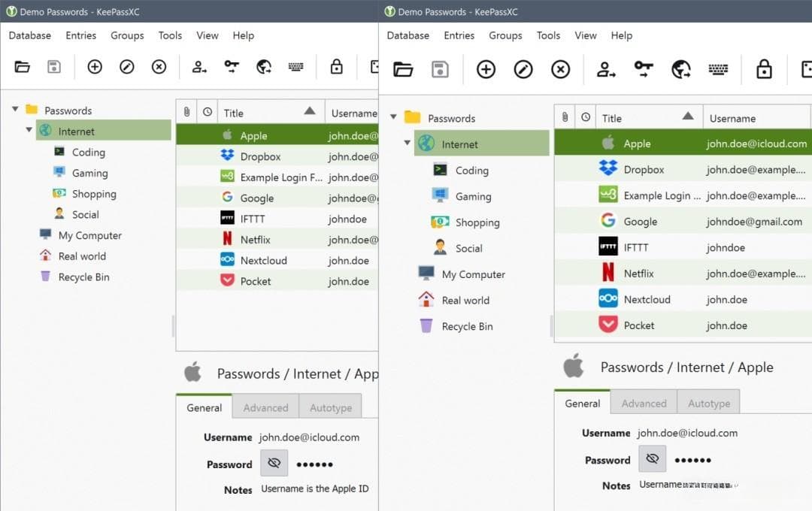Sort by Username column in right window
The image size is (812, 511).
756,117
